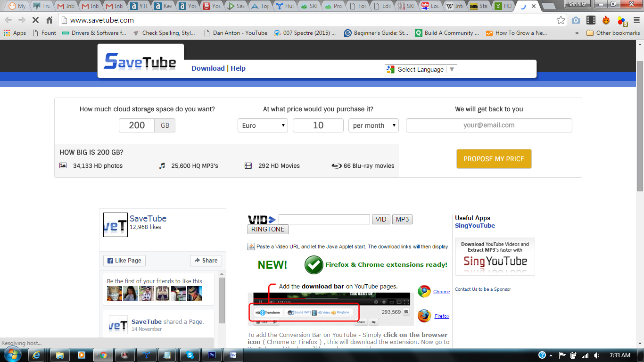Click the Facebook widget scrollbar
The height and width of the screenshot is (362, 644).
pyautogui.click(x=222, y=300)
